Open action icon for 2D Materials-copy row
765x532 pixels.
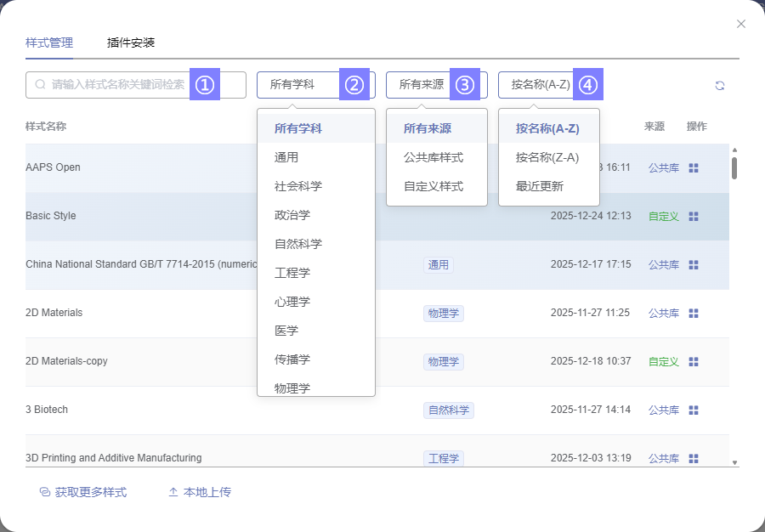click(x=694, y=362)
